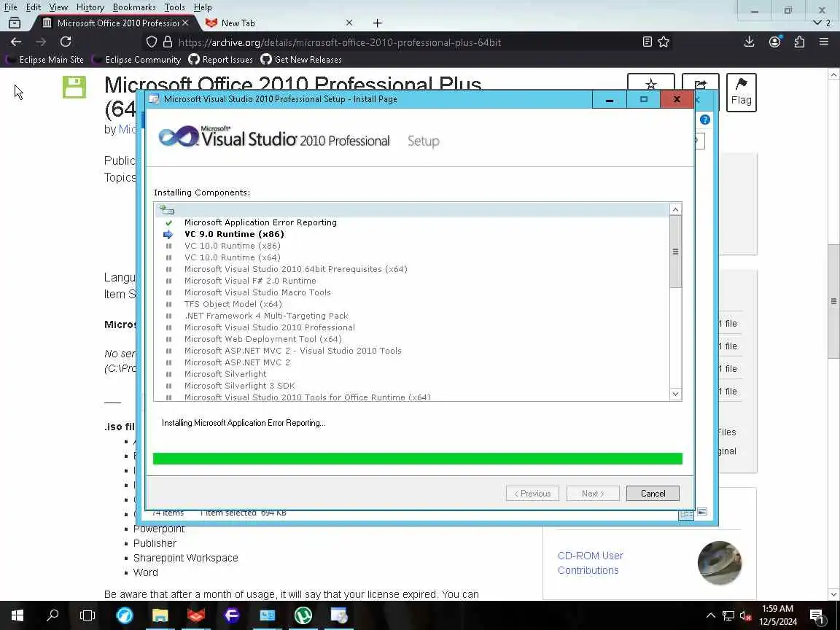This screenshot has width=840, height=630.
Task: Click the components list scrollbar thumb
Action: point(675,252)
